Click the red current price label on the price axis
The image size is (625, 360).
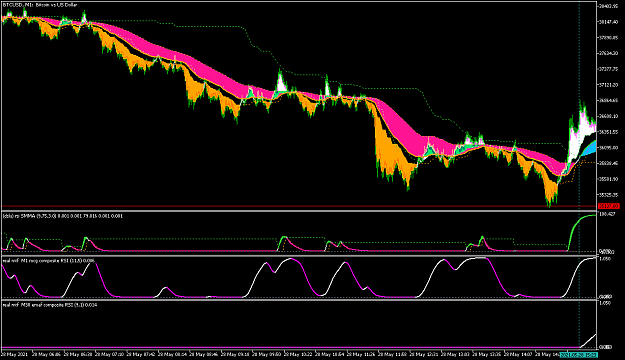click(x=608, y=206)
